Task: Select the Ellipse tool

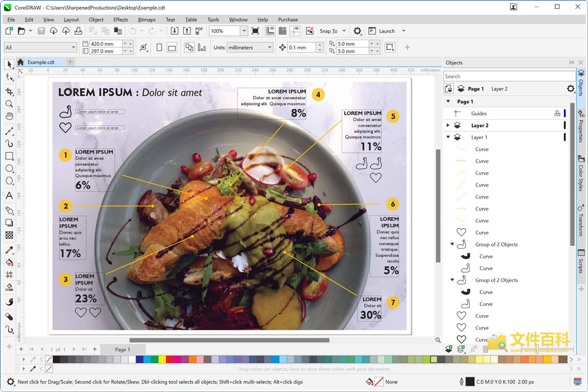Action: tap(9, 169)
